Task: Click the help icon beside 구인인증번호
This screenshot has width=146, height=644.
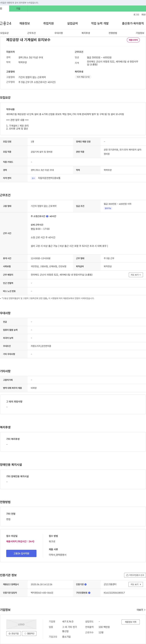Action: tap(89, 592)
